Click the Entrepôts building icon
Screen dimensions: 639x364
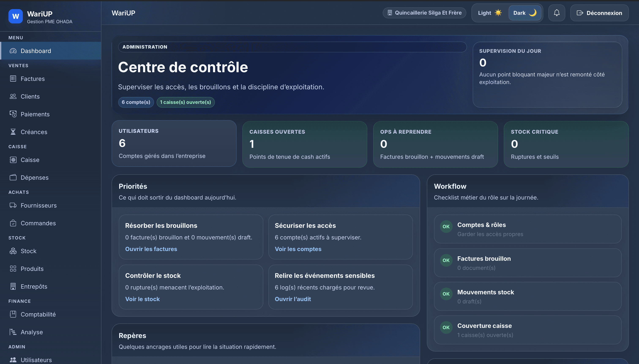coord(13,287)
